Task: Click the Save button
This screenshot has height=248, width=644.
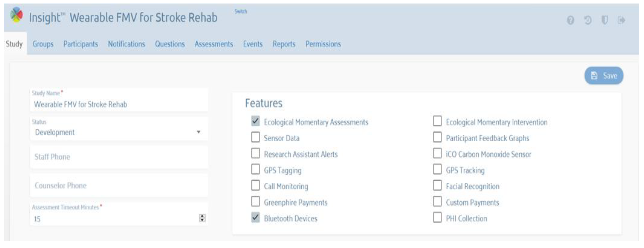Action: (603, 76)
